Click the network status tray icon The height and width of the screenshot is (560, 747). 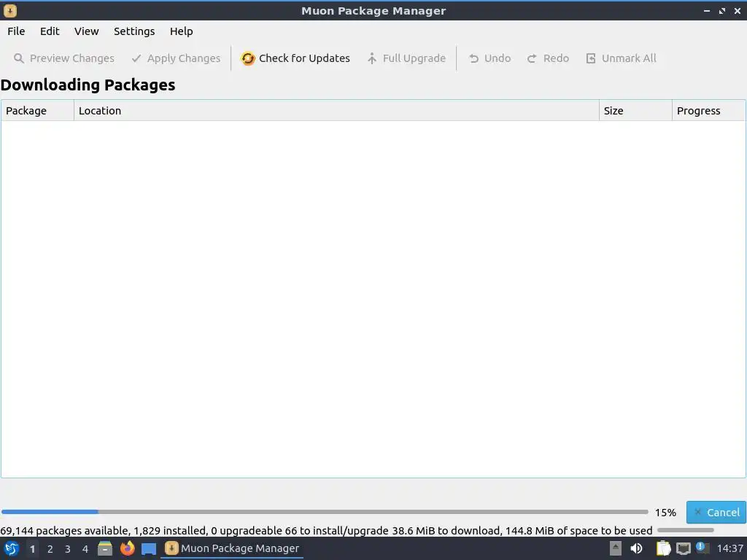[683, 548]
